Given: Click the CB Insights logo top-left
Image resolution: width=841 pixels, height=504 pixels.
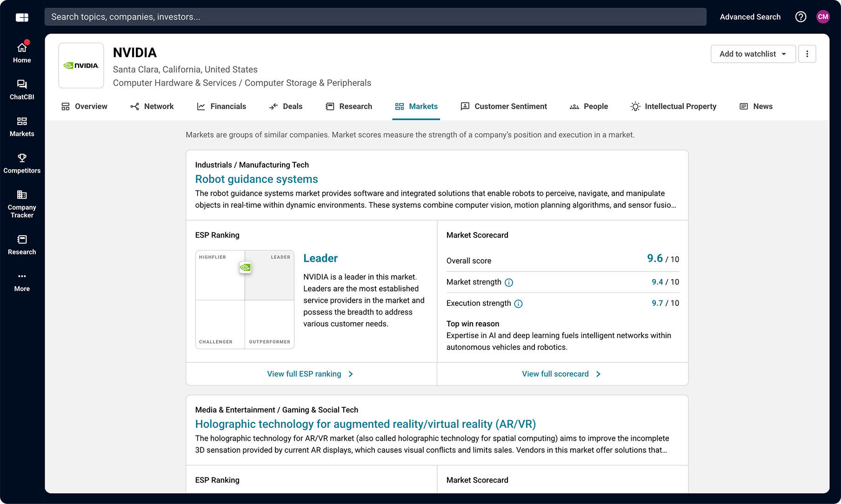Looking at the screenshot, I should (22, 17).
